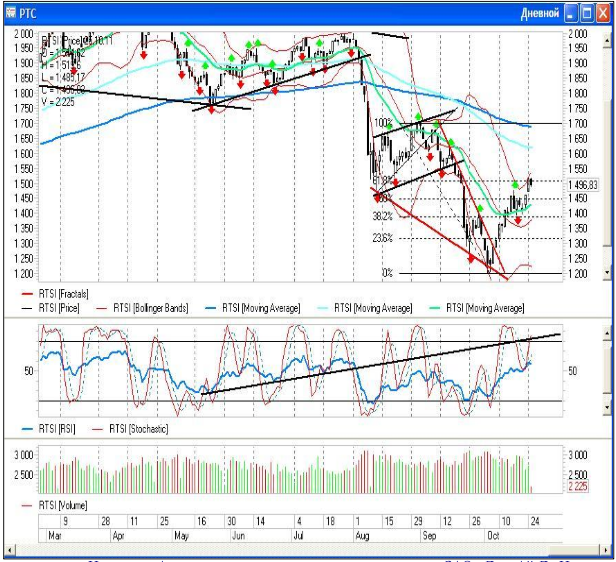Click the PTC window title icon
616x562 pixels.
11,13
